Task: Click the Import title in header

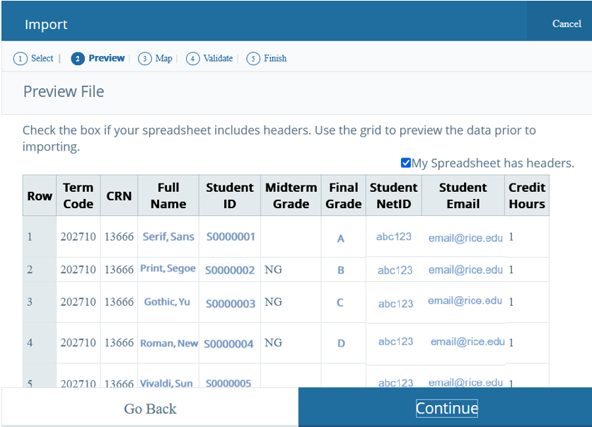Action: point(46,25)
